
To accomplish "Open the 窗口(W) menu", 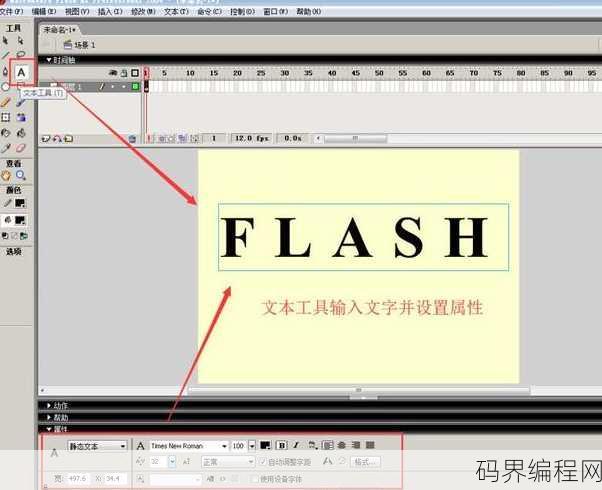I will point(276,12).
